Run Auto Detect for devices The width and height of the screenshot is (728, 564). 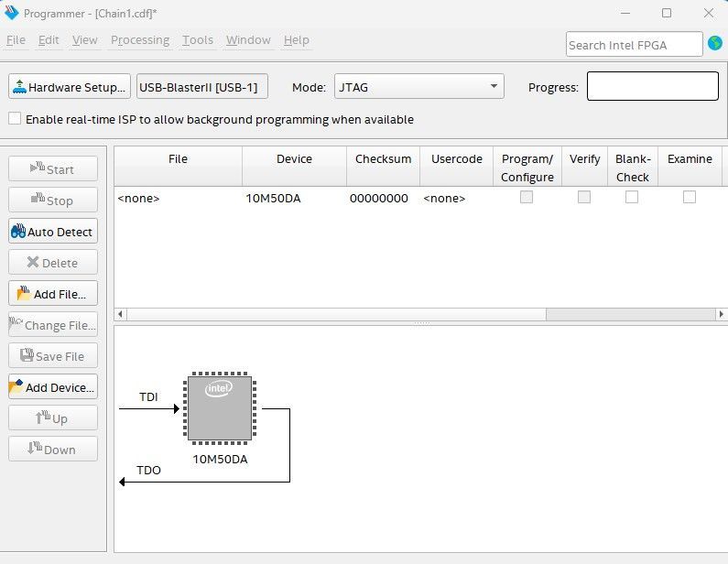tap(53, 231)
